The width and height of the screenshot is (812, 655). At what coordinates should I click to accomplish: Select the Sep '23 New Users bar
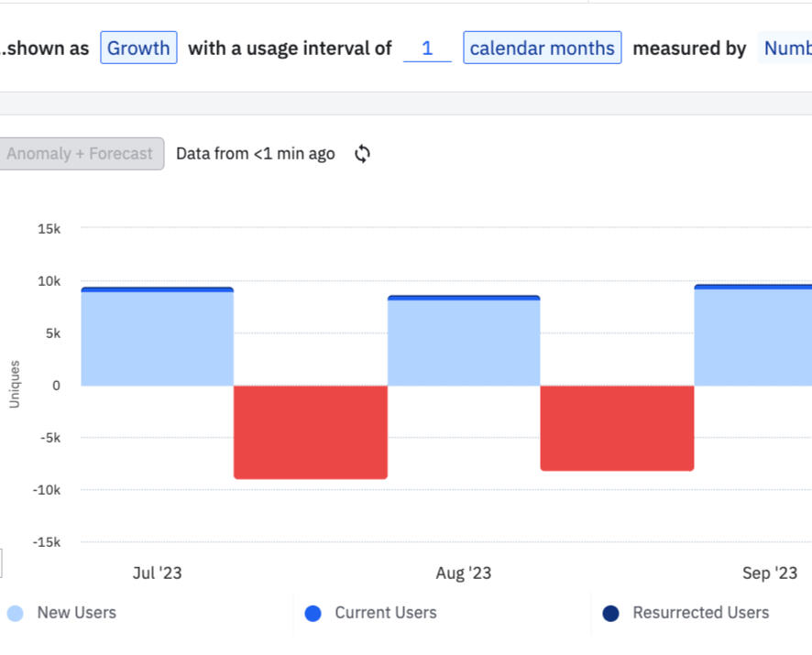752,337
